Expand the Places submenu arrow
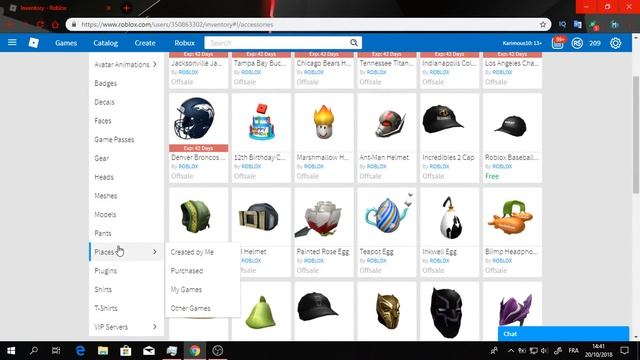This screenshot has height=360, width=640. tap(155, 252)
